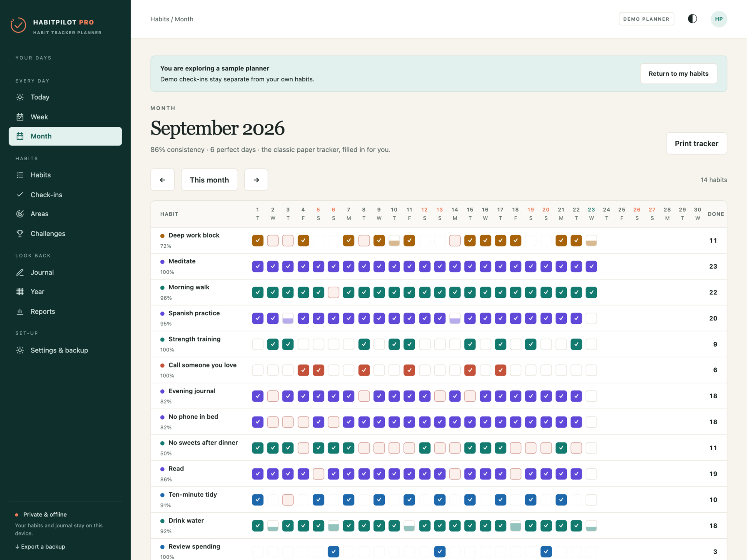Go to next month with right arrow

tap(256, 180)
